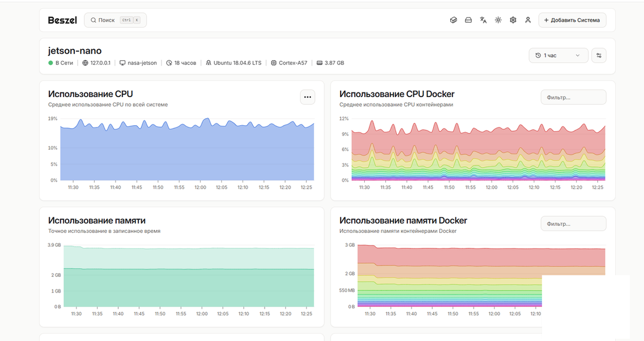Click the Cortex-A57 CPU label
Viewport: 644px width, 341px height.
click(293, 63)
